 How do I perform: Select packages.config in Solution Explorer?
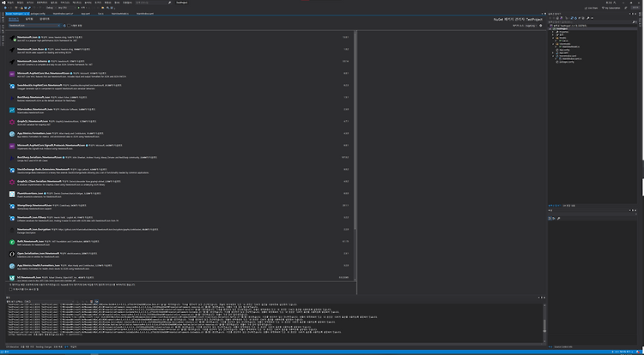point(567,62)
